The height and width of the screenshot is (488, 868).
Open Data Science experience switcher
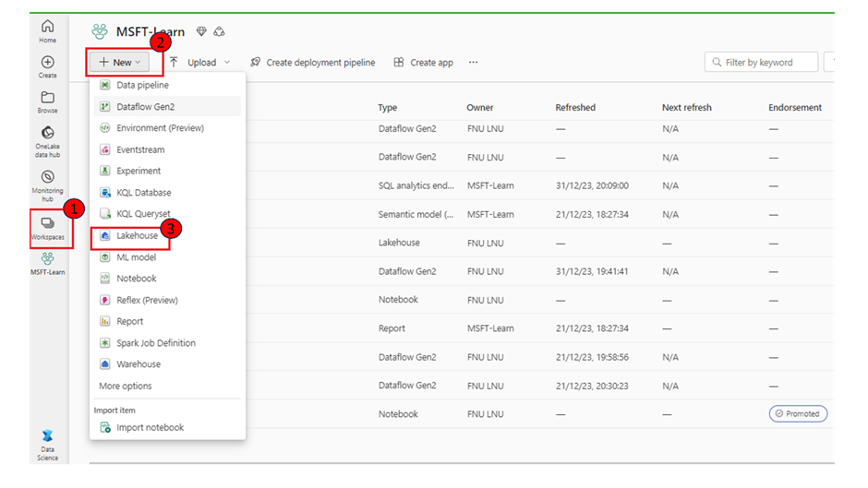tap(48, 445)
